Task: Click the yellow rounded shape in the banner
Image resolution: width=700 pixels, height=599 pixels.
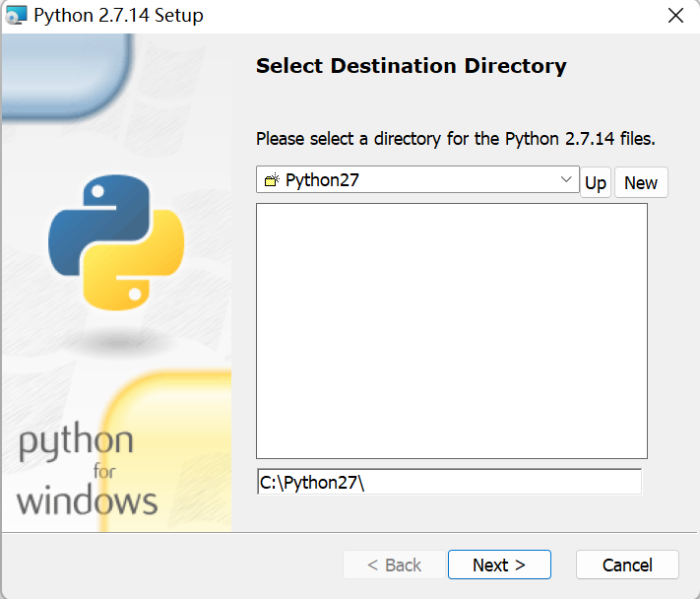Action: pyautogui.click(x=167, y=451)
